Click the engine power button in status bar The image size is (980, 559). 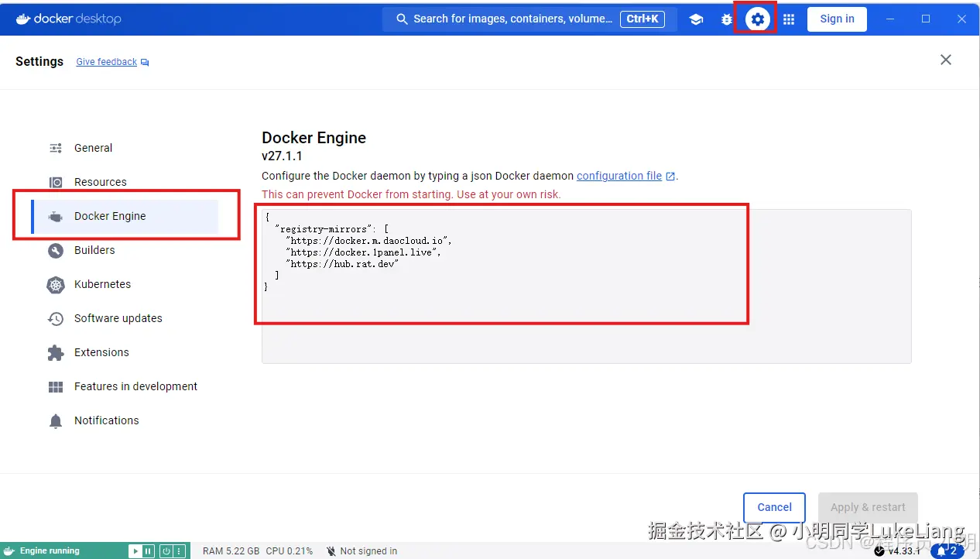[166, 551]
